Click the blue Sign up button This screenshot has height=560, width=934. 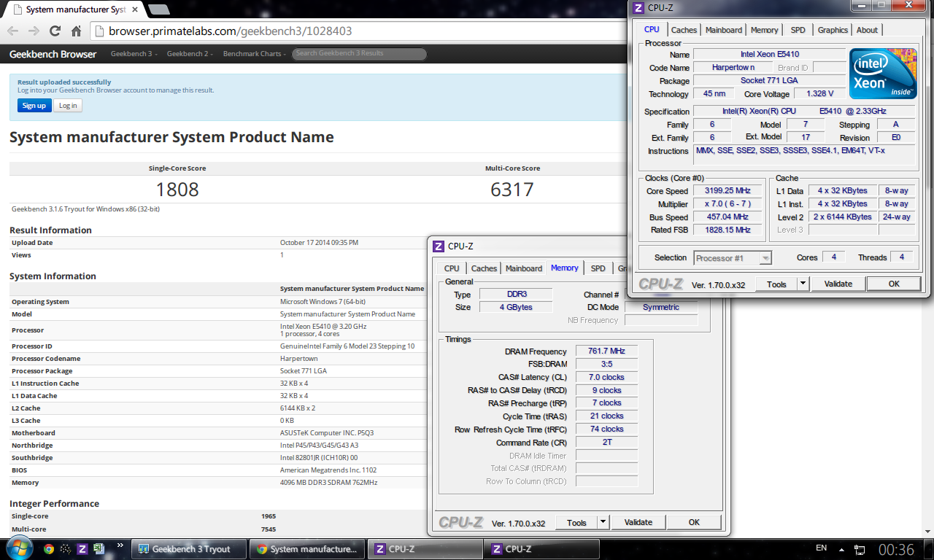coord(34,106)
